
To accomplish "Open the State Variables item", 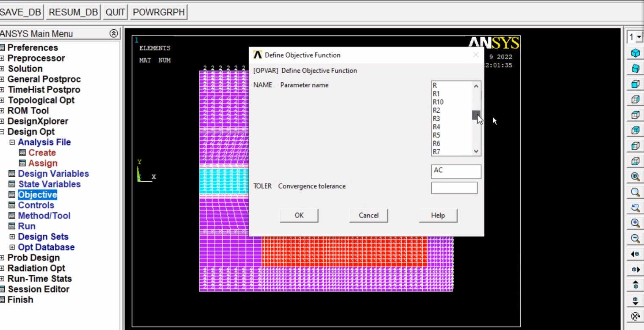I will pos(49,184).
